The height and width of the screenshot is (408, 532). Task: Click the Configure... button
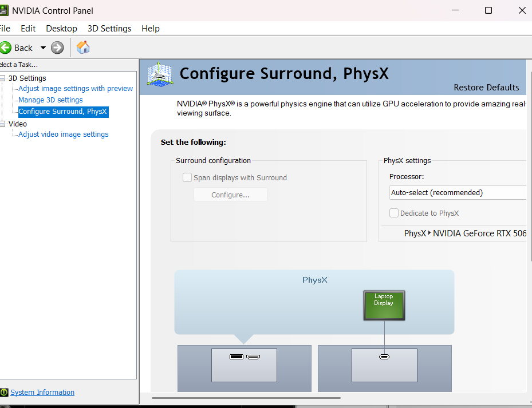(230, 195)
